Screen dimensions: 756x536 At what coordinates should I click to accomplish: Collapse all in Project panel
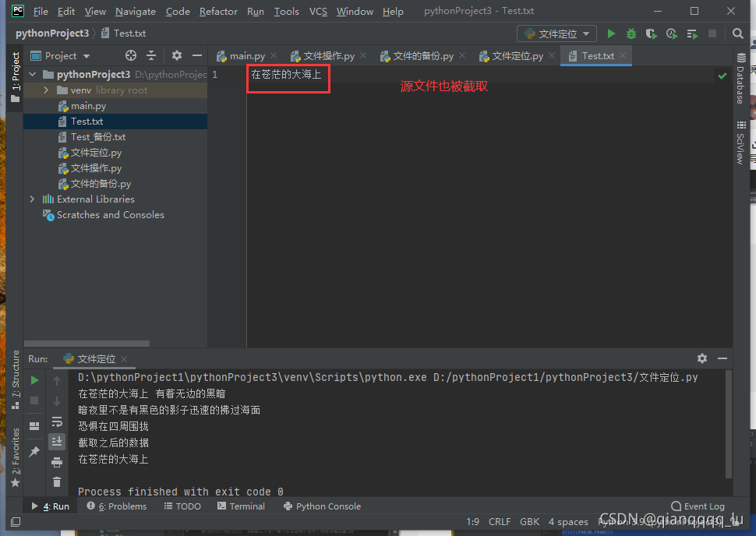151,55
